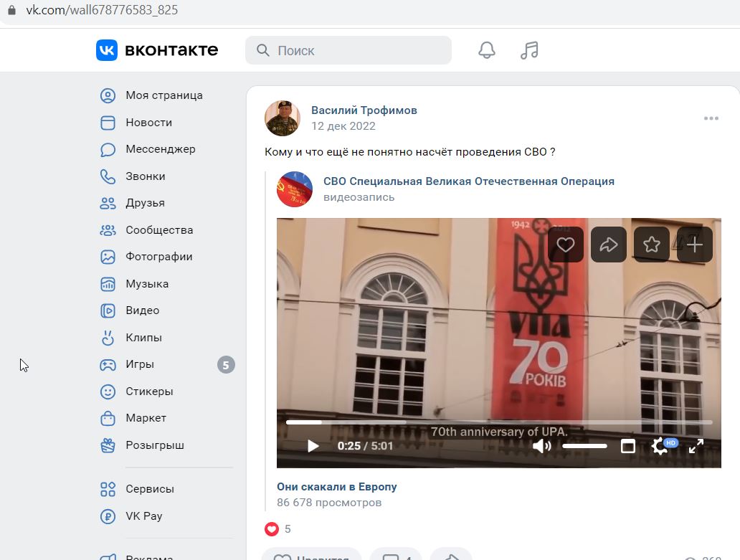The width and height of the screenshot is (740, 560).
Task: Open Василий Трофимов profile link
Action: tap(364, 110)
